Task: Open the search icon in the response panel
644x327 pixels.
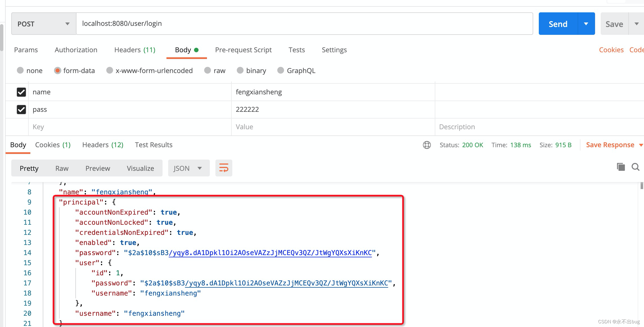Action: coord(635,167)
